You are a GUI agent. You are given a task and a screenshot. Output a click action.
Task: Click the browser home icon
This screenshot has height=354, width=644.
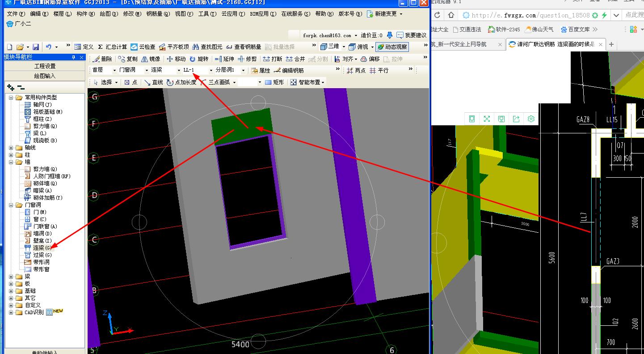click(451, 15)
